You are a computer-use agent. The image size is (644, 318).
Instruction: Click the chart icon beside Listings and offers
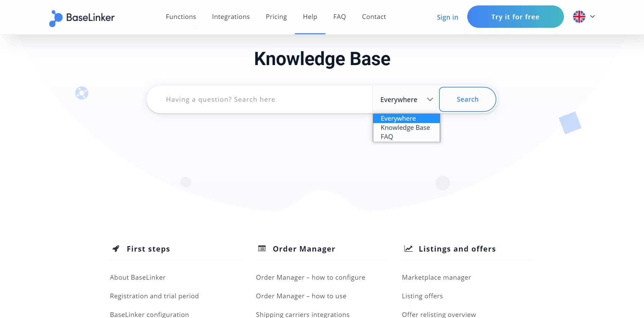tap(408, 249)
